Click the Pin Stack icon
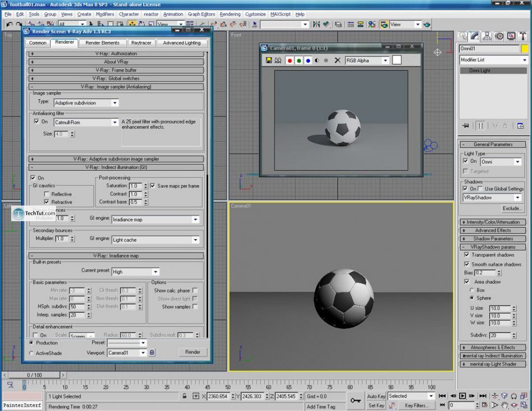 [x=465, y=125]
